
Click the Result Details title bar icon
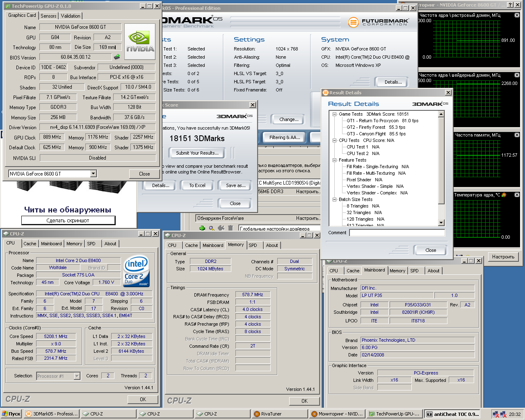pos(326,93)
